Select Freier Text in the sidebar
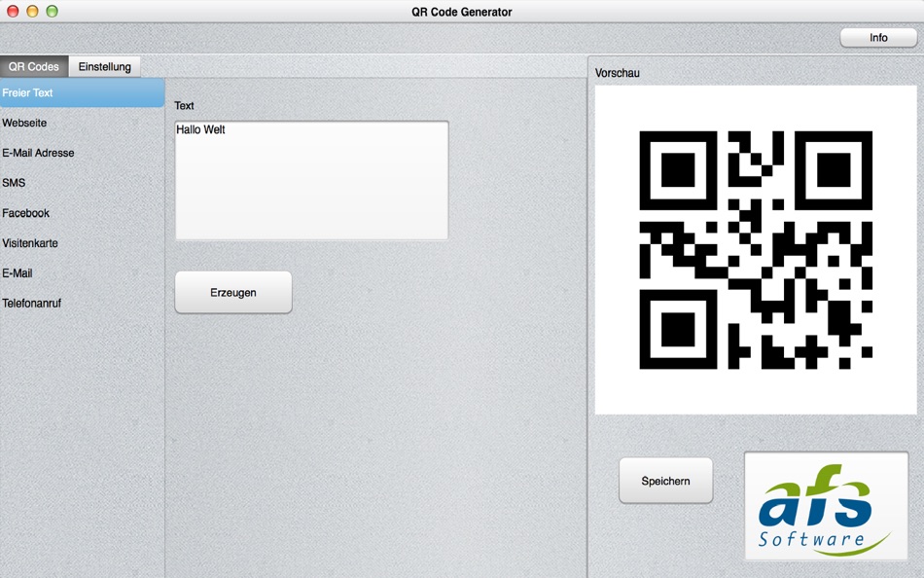924x578 pixels. click(82, 92)
